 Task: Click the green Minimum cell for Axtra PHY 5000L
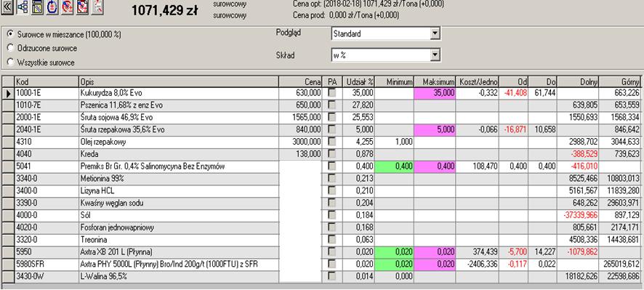click(x=394, y=264)
